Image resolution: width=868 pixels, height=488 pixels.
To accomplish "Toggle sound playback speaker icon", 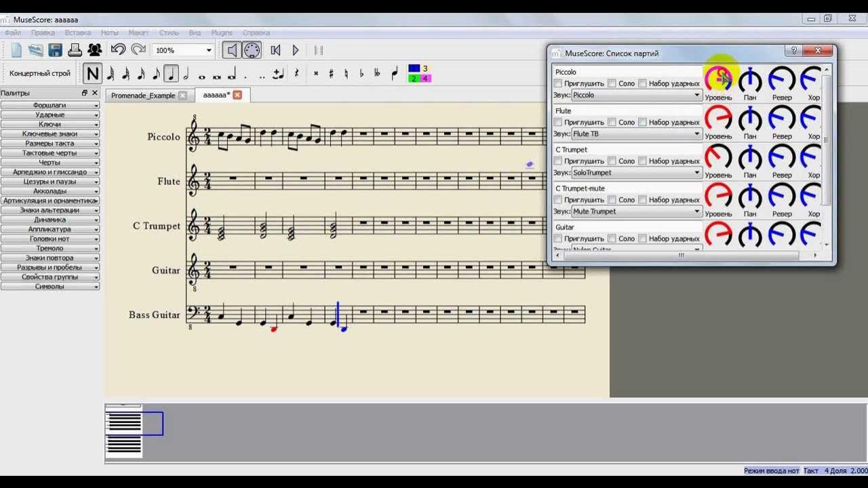I will (x=232, y=50).
